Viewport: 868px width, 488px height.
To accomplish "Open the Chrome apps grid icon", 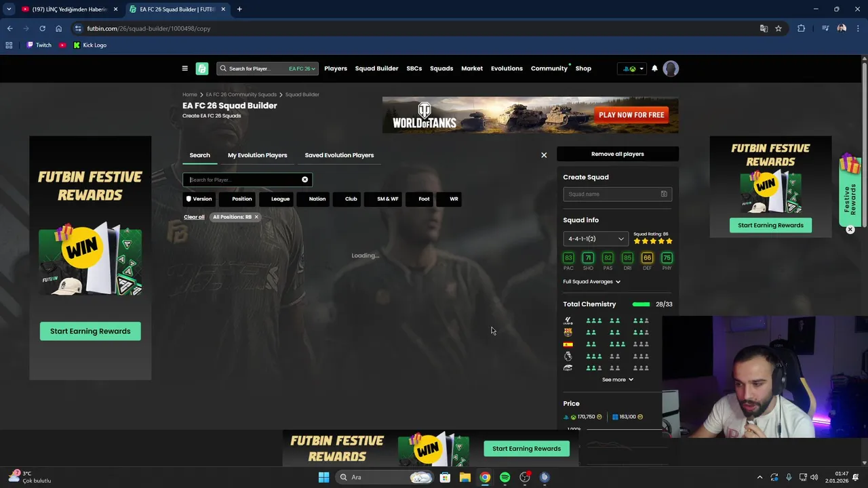I will 9,45.
